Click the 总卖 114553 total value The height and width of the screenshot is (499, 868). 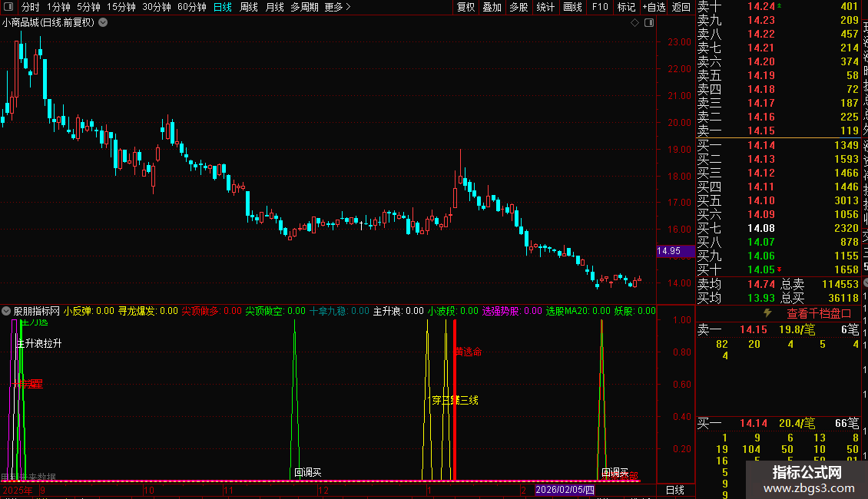click(840, 284)
